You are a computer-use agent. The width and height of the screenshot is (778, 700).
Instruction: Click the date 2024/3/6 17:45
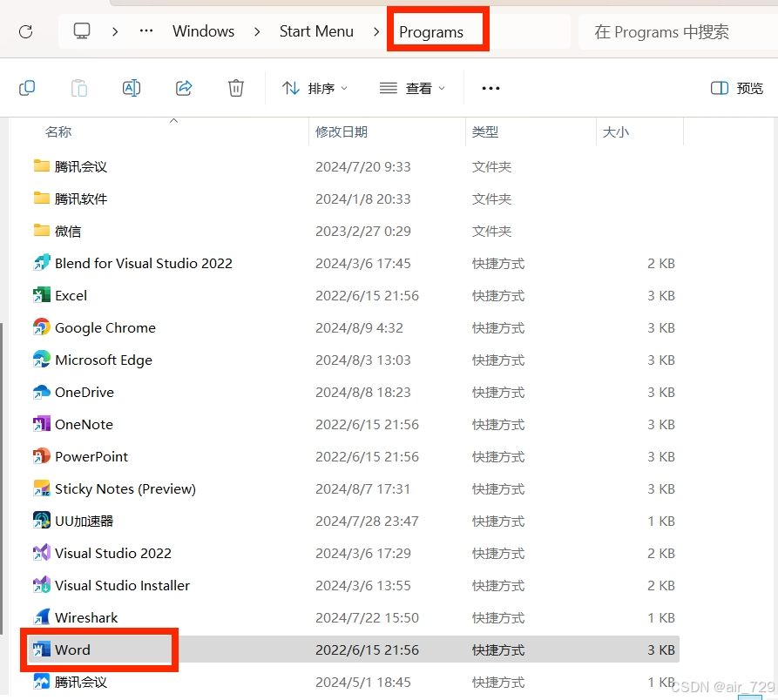point(363,263)
